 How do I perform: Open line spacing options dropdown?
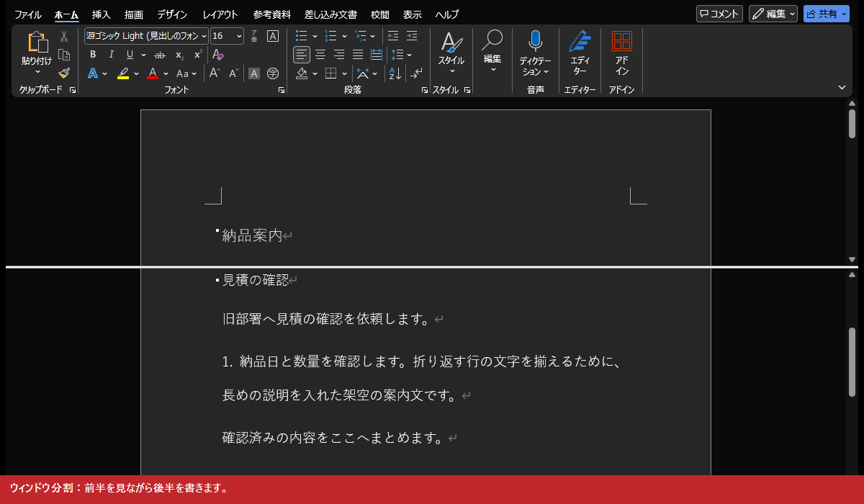[409, 55]
